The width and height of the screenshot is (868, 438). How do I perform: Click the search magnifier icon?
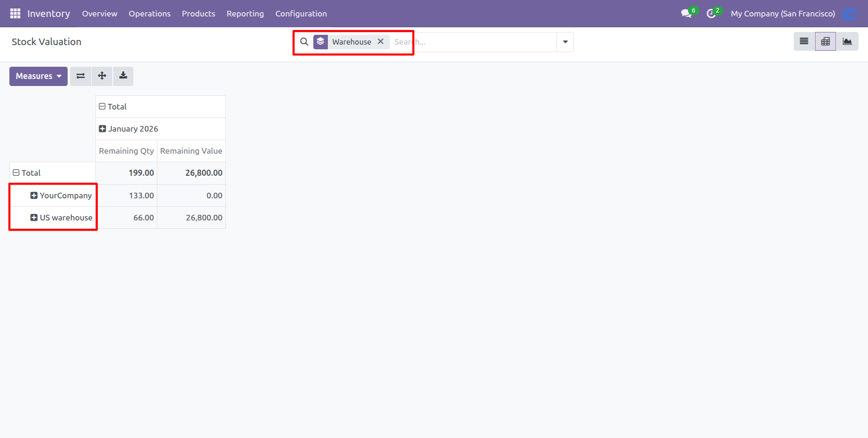(304, 42)
